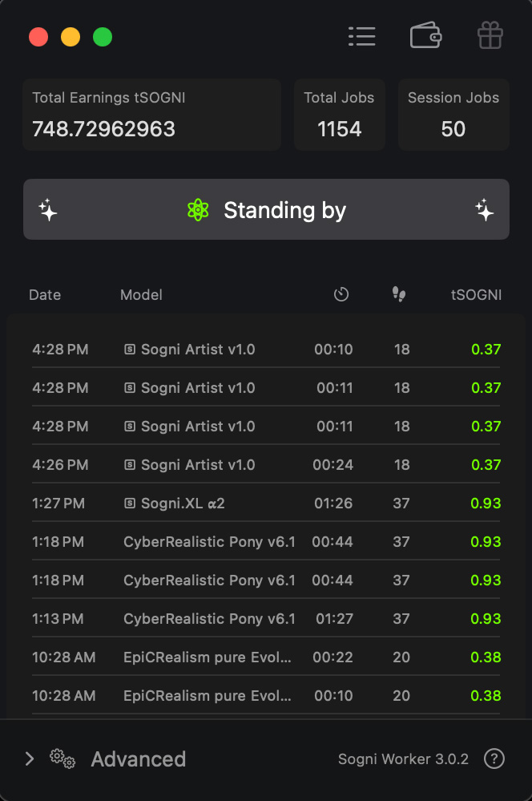
Task: Click the steps footprint column icon
Action: click(x=399, y=294)
